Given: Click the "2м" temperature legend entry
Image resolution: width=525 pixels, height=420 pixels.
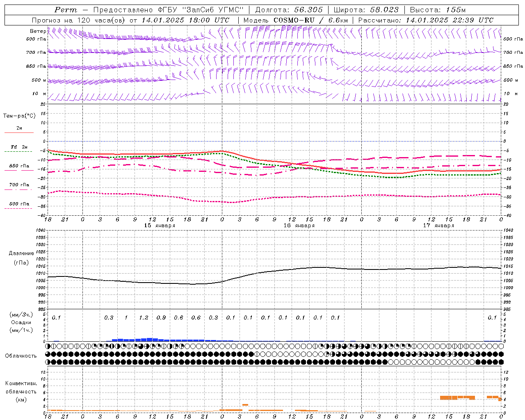Looking at the screenshot, I should (x=19, y=128).
